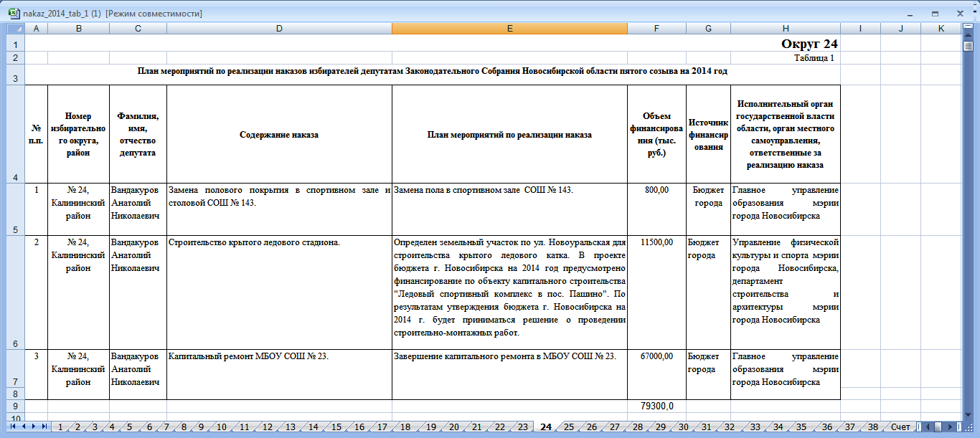Click the 'Объем финансирования (тыс. руб.)' header cell
Image resolution: width=980 pixels, height=438 pixels.
tap(656, 135)
